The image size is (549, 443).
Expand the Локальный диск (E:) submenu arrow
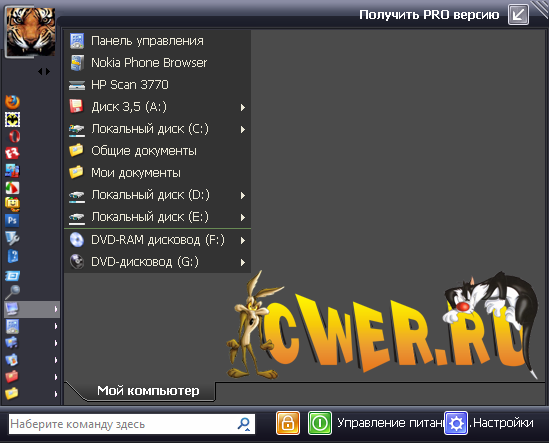pyautogui.click(x=243, y=217)
